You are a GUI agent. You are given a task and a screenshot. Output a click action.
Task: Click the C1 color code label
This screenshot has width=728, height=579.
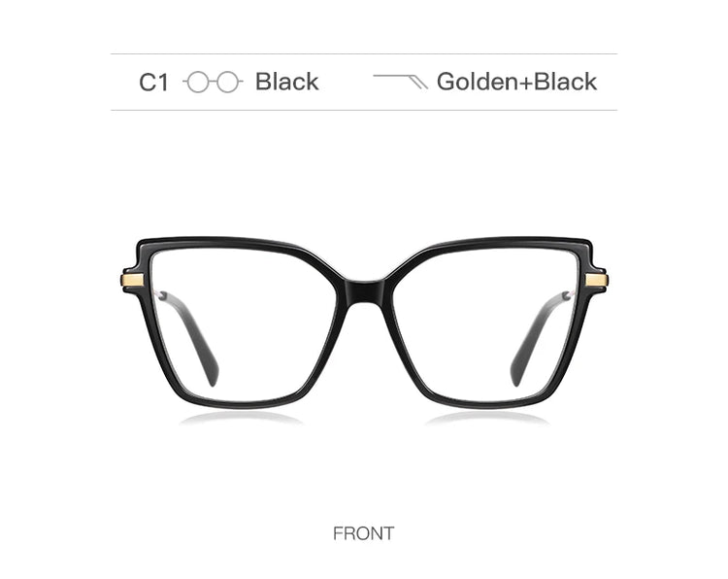[x=153, y=83]
